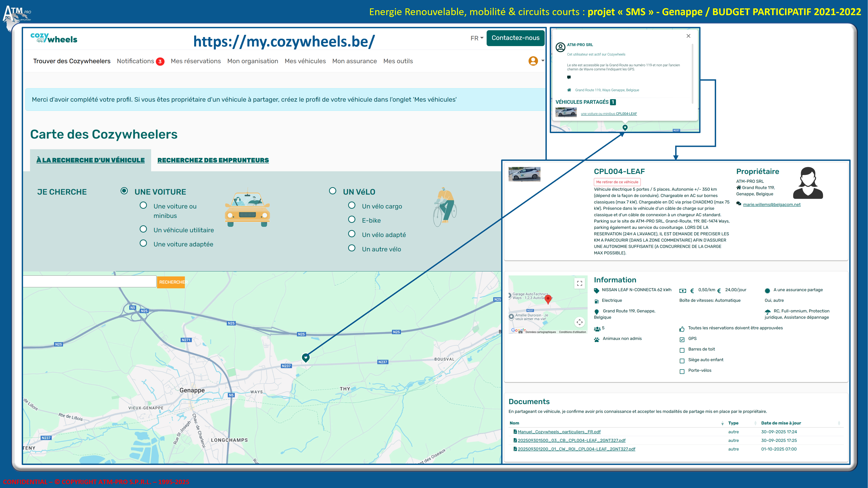This screenshot has height=488, width=868.
Task: Select the Un véhicule utilitaire option
Action: tap(143, 229)
